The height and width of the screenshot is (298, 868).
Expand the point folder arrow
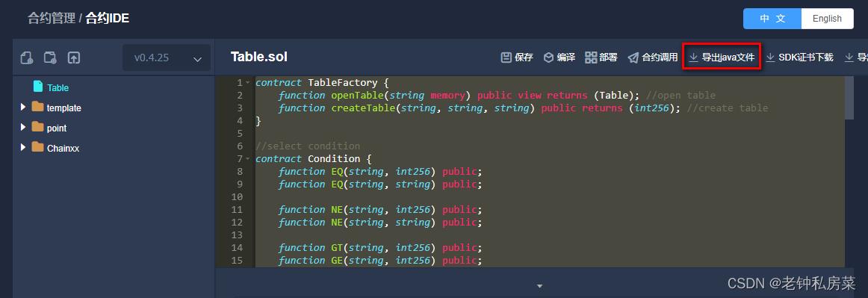pyautogui.click(x=23, y=128)
